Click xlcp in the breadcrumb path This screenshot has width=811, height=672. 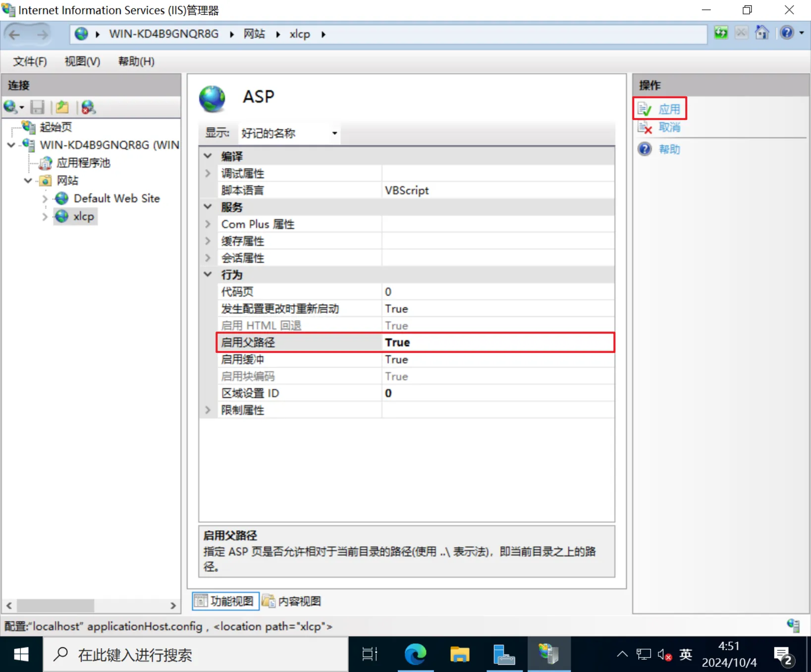point(300,34)
